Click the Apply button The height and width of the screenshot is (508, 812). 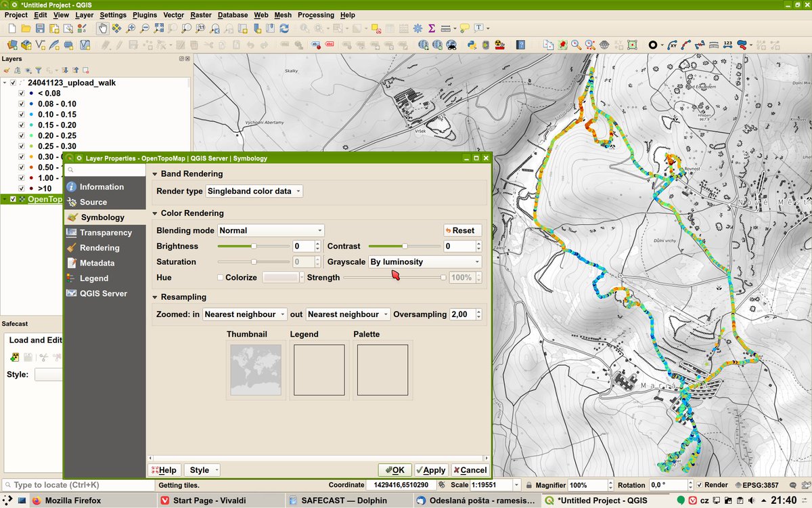point(430,470)
